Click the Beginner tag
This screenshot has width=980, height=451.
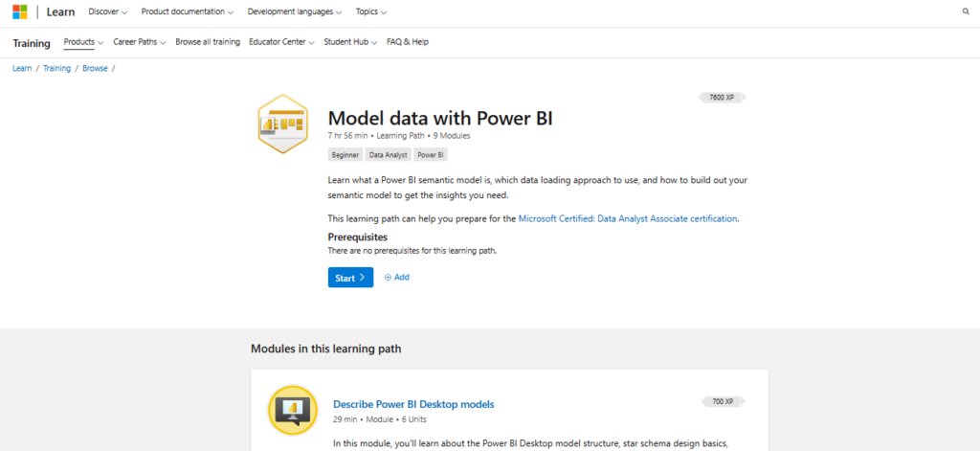click(x=345, y=155)
